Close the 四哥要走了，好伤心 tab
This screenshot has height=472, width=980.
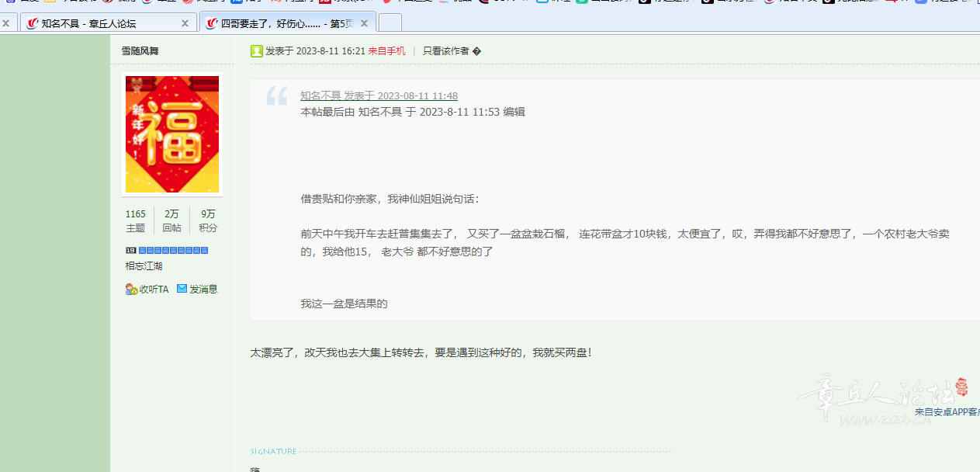(x=364, y=23)
